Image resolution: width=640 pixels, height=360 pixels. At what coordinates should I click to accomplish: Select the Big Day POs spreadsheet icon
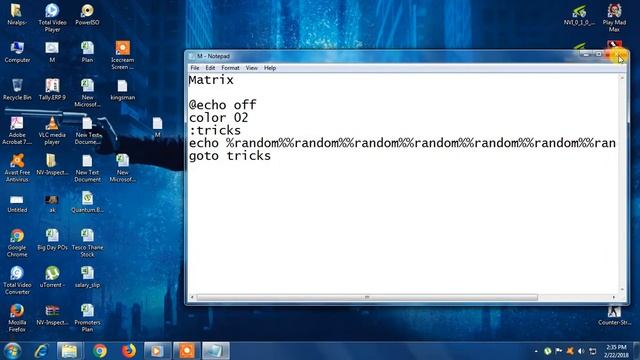(52, 240)
